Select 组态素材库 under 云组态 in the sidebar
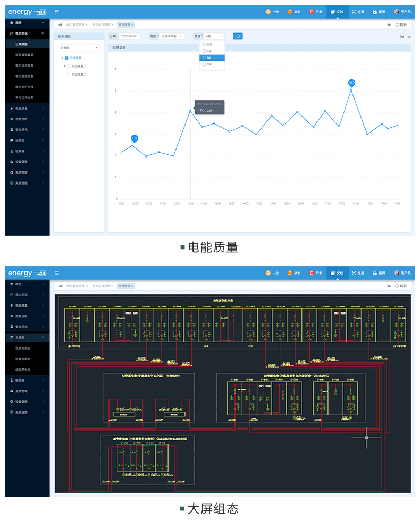420x520 pixels. tap(23, 369)
